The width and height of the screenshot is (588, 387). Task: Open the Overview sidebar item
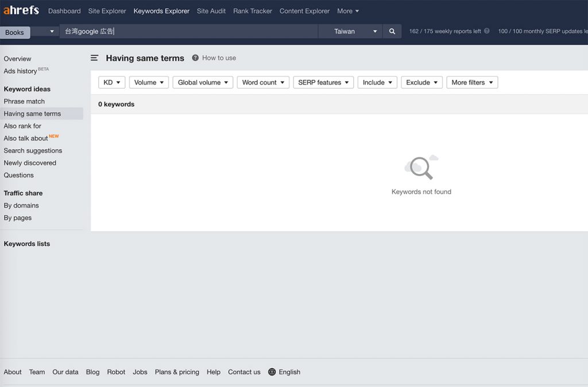(x=18, y=59)
